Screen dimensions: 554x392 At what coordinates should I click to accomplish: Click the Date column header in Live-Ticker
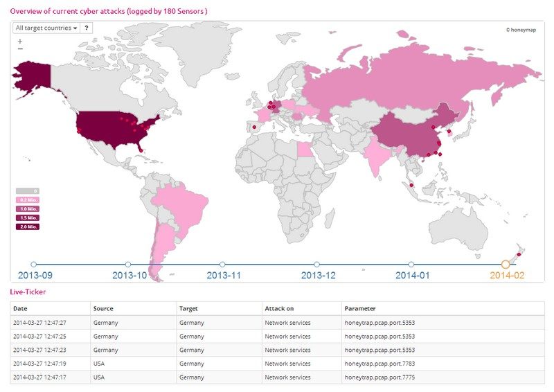(21, 308)
